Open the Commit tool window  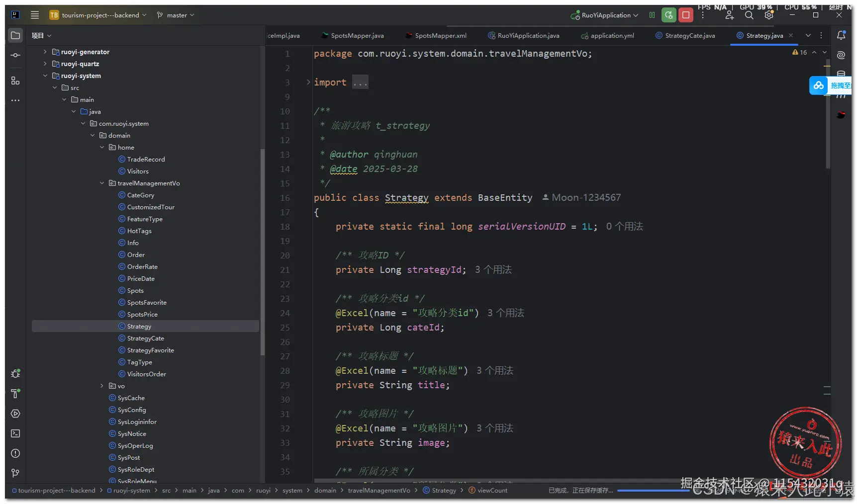point(15,55)
